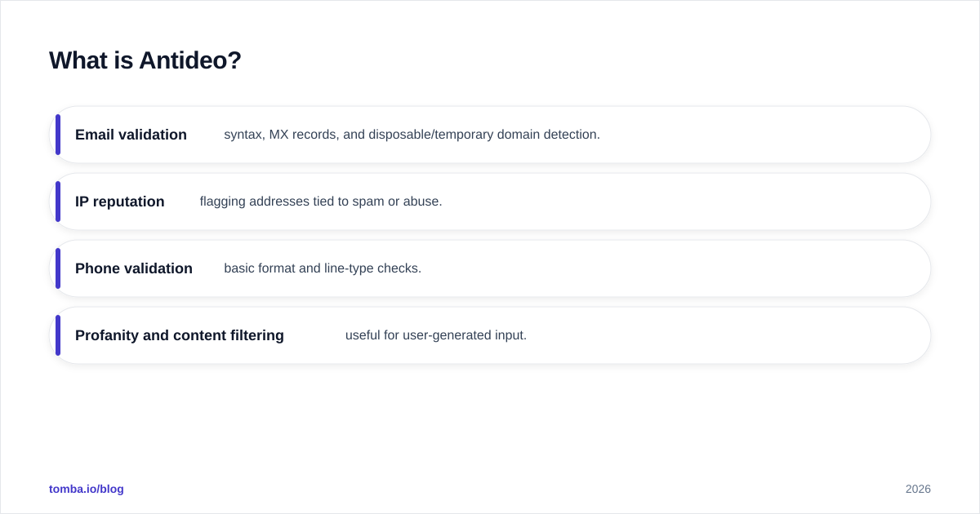980x514 pixels.
Task: Click the purple bar beside Email validation
Action: [x=58, y=135]
